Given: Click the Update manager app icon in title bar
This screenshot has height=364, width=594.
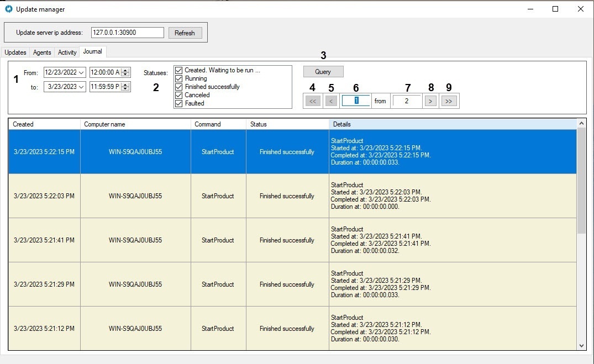Looking at the screenshot, I should [x=8, y=9].
